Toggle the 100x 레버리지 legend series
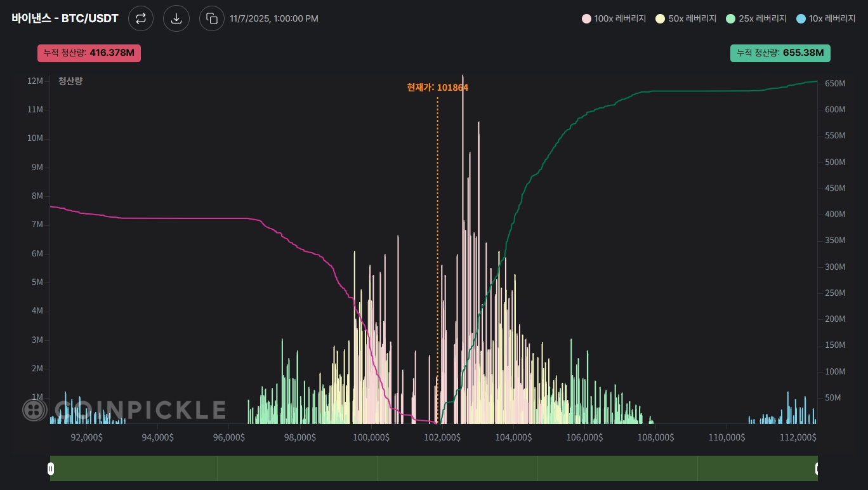The image size is (868, 490). click(x=614, y=19)
